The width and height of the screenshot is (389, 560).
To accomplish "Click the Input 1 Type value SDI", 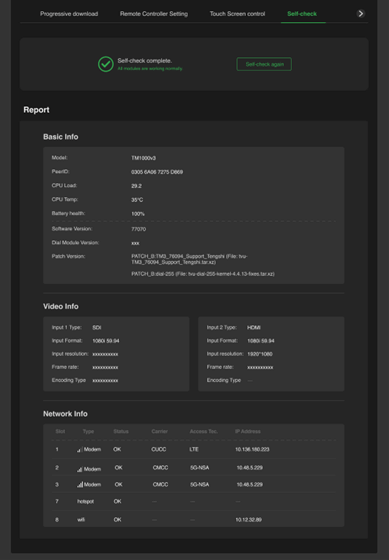I will tap(96, 328).
